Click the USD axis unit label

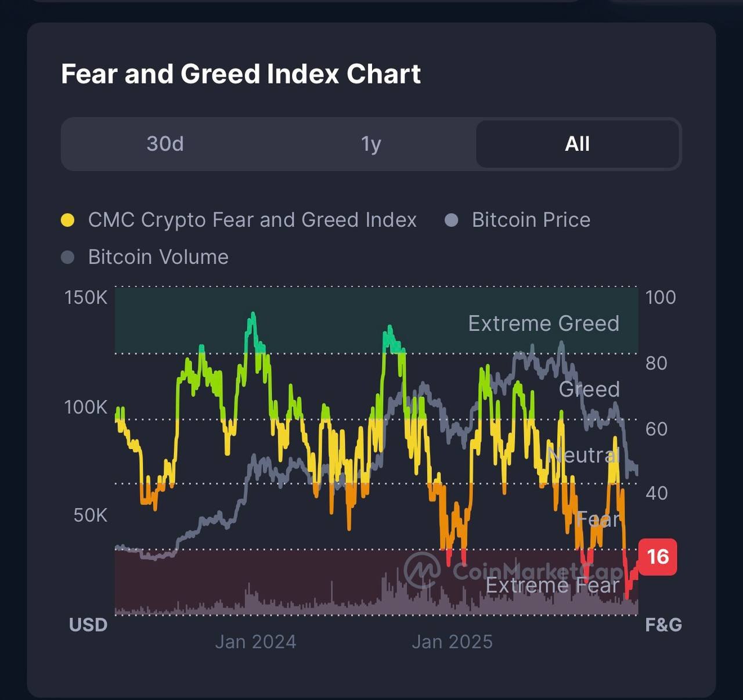tap(88, 625)
